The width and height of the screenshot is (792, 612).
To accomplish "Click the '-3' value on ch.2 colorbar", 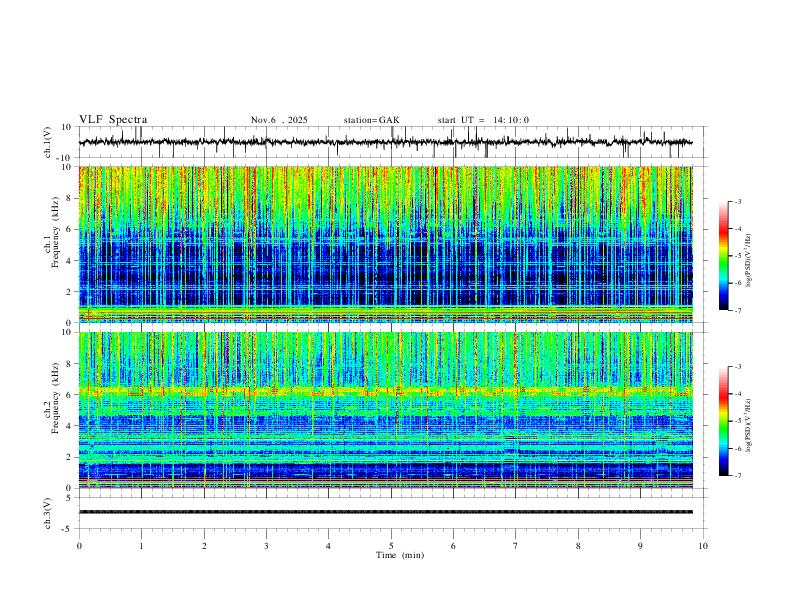I will pos(738,367).
